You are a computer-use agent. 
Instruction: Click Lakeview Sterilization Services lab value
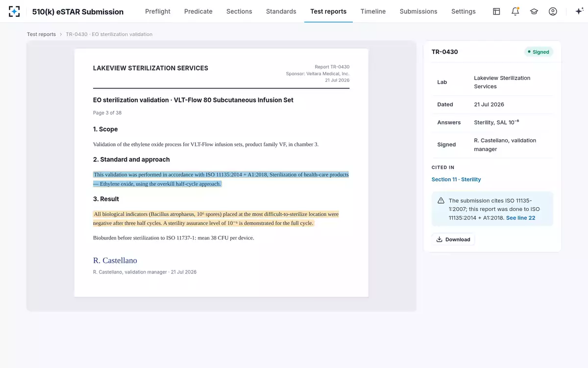coord(502,82)
